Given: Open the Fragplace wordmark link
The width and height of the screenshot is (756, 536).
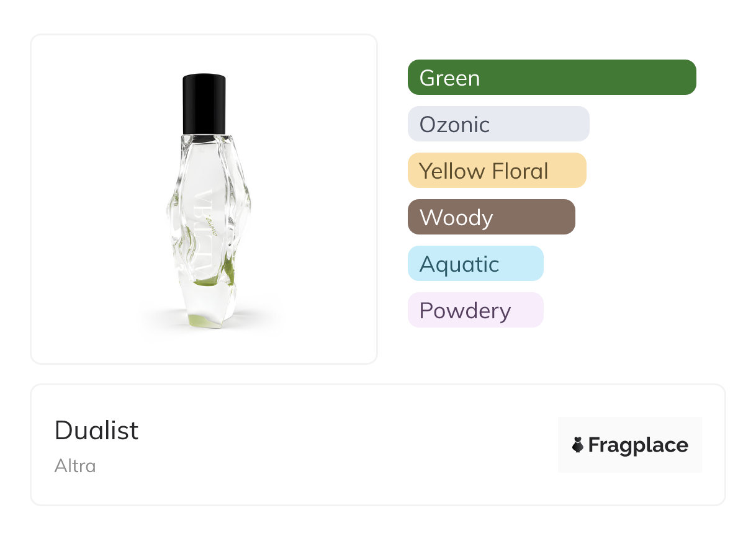Looking at the screenshot, I should point(638,445).
